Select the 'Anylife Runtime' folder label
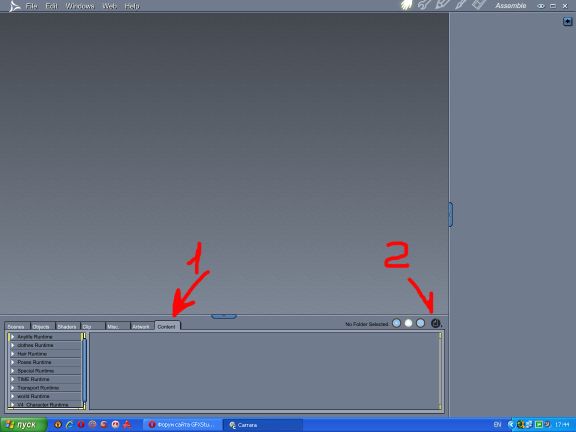 [x=35, y=336]
